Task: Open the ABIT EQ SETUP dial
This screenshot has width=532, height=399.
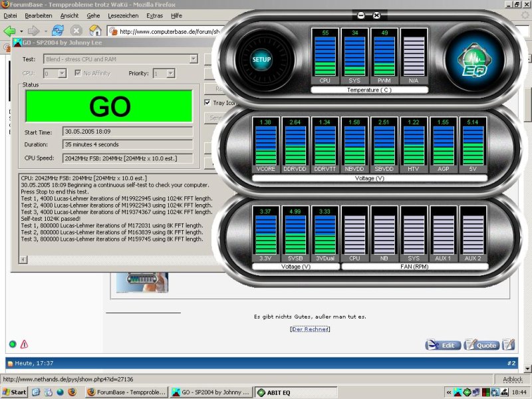Action: 261,60
